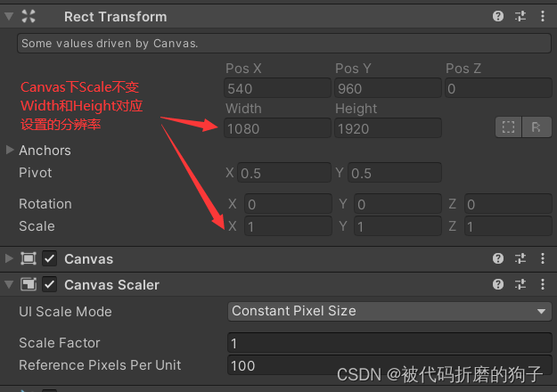The width and height of the screenshot is (557, 392).
Task: Open Rect Transform more options menu
Action: [x=540, y=16]
